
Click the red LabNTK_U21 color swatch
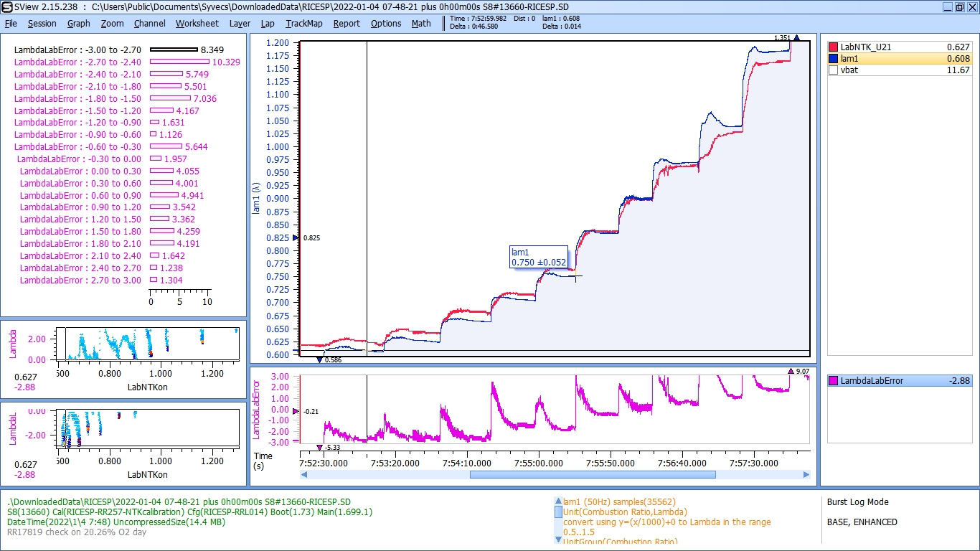[833, 47]
